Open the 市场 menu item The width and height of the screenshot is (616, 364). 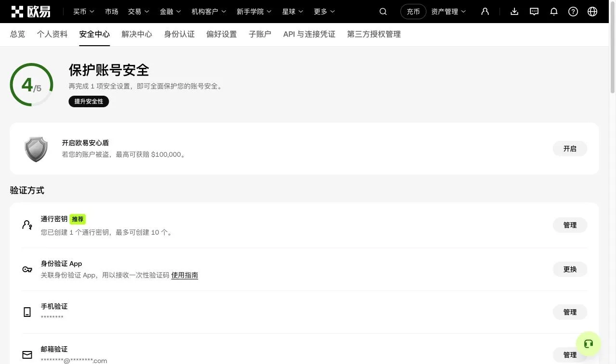point(112,12)
